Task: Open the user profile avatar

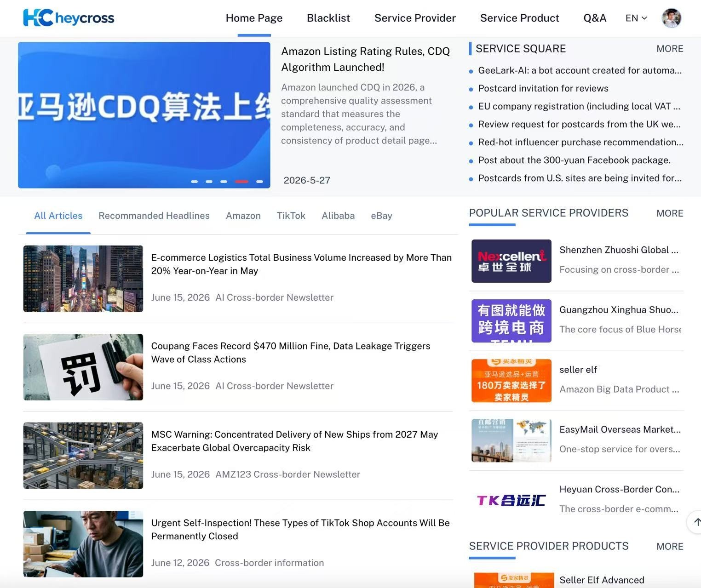Action: pyautogui.click(x=671, y=18)
